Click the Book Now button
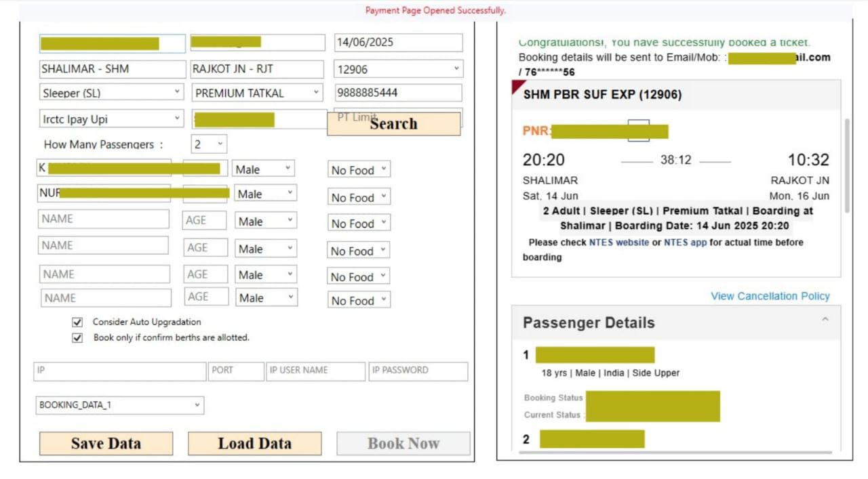 tap(403, 444)
